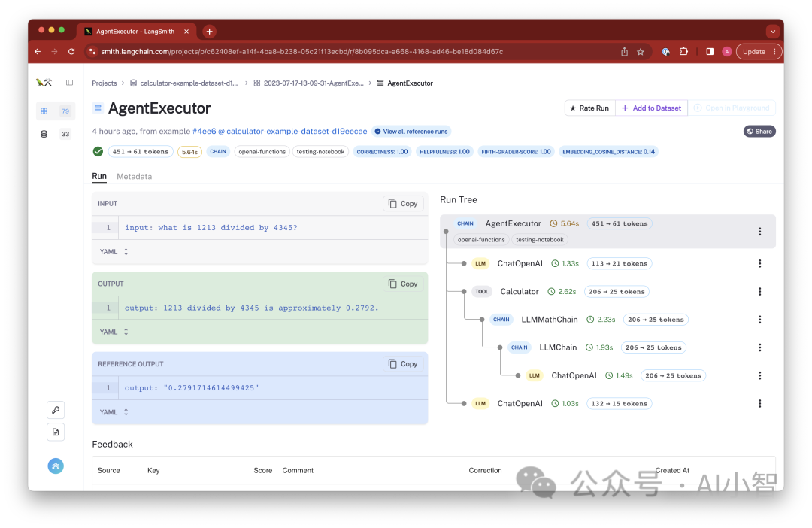Click the HELPFULNESS: 1.00 badge

pos(444,152)
